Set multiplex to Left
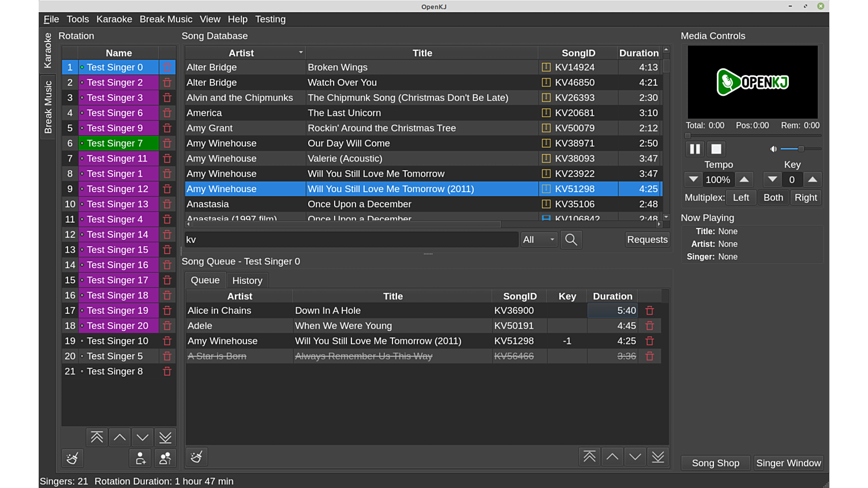The width and height of the screenshot is (868, 488). [x=741, y=197]
